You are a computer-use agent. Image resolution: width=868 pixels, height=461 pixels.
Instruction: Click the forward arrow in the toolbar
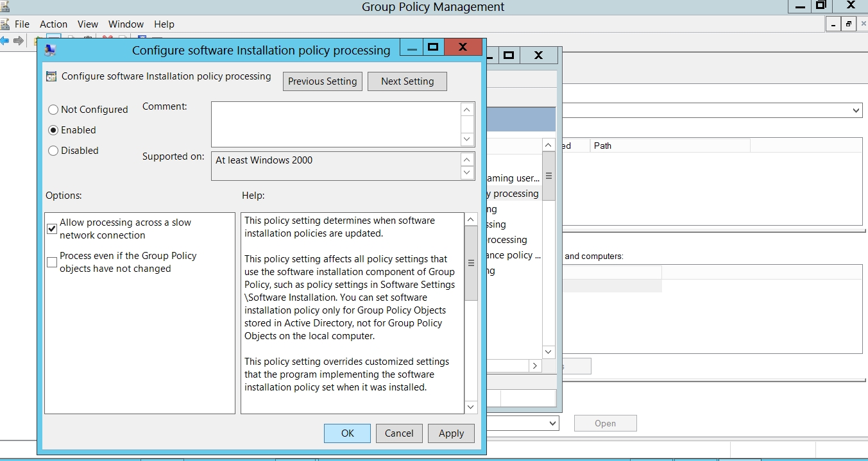[19, 40]
